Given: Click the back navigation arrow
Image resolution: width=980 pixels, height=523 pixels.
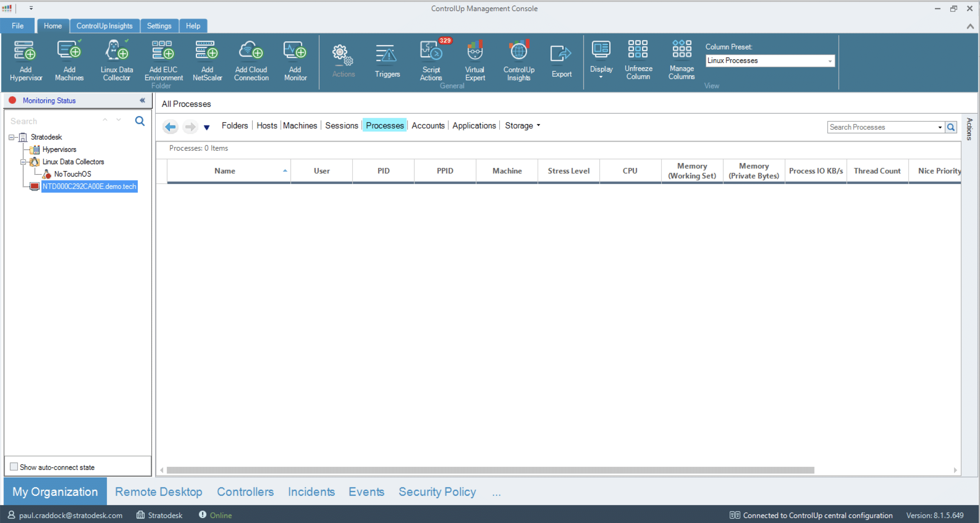Looking at the screenshot, I should [170, 126].
